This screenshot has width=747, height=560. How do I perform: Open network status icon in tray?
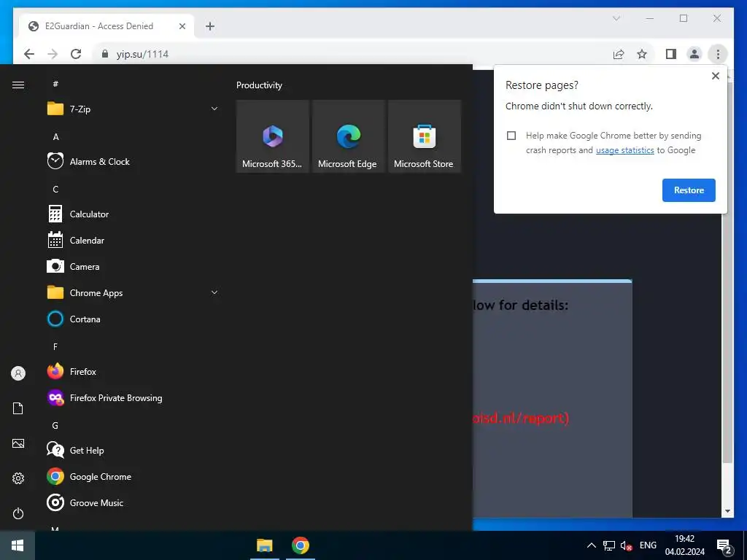coord(609,545)
